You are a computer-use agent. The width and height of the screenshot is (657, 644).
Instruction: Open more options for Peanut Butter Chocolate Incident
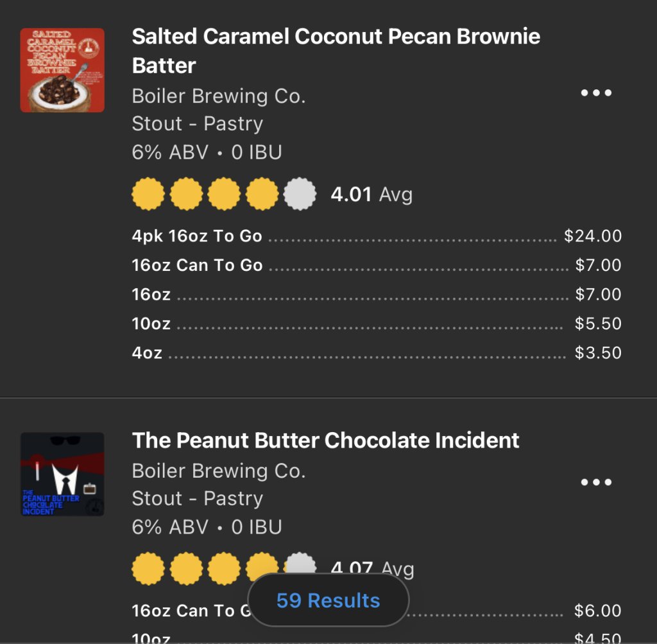click(596, 482)
